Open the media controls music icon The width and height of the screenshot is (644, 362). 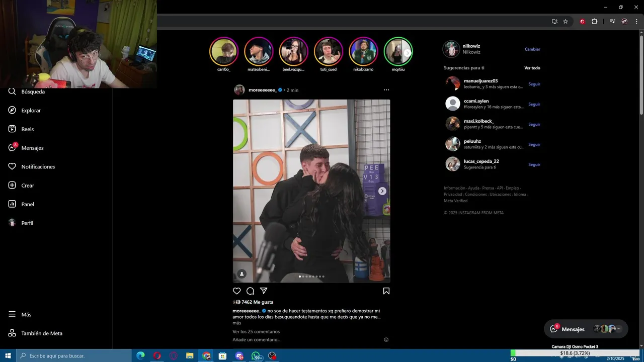(612, 22)
